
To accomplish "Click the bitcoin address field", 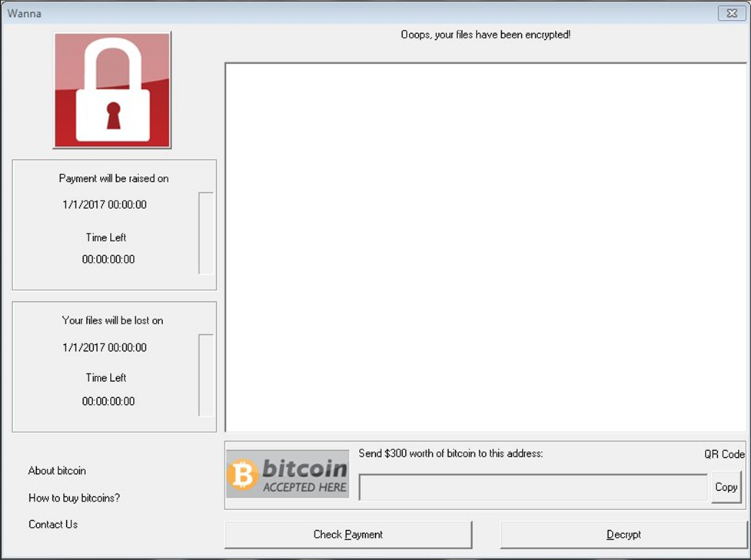I will pyautogui.click(x=533, y=487).
